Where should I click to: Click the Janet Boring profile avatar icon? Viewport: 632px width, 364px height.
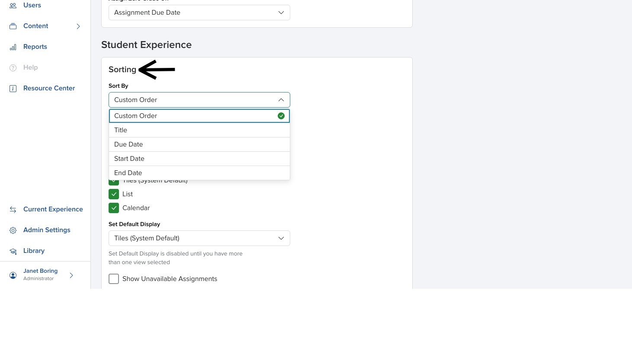point(13,275)
